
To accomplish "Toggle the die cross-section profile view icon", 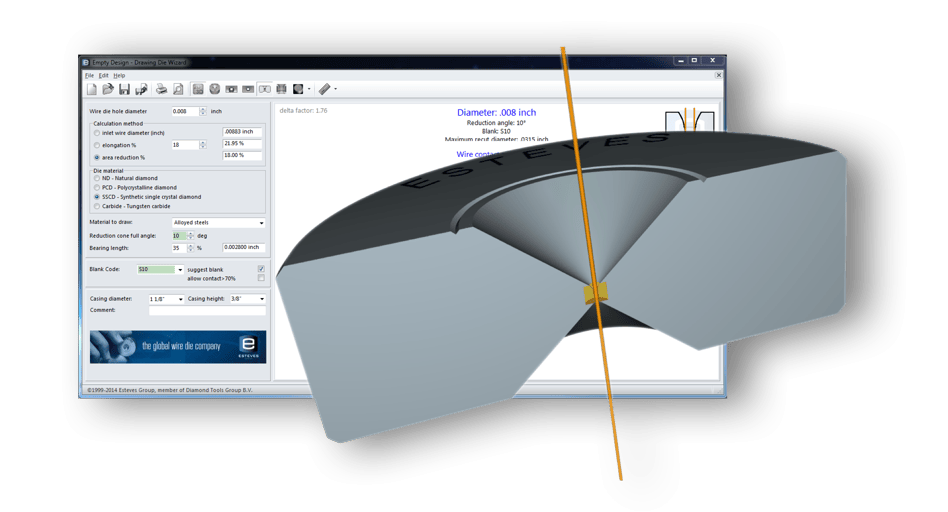I will (x=265, y=89).
